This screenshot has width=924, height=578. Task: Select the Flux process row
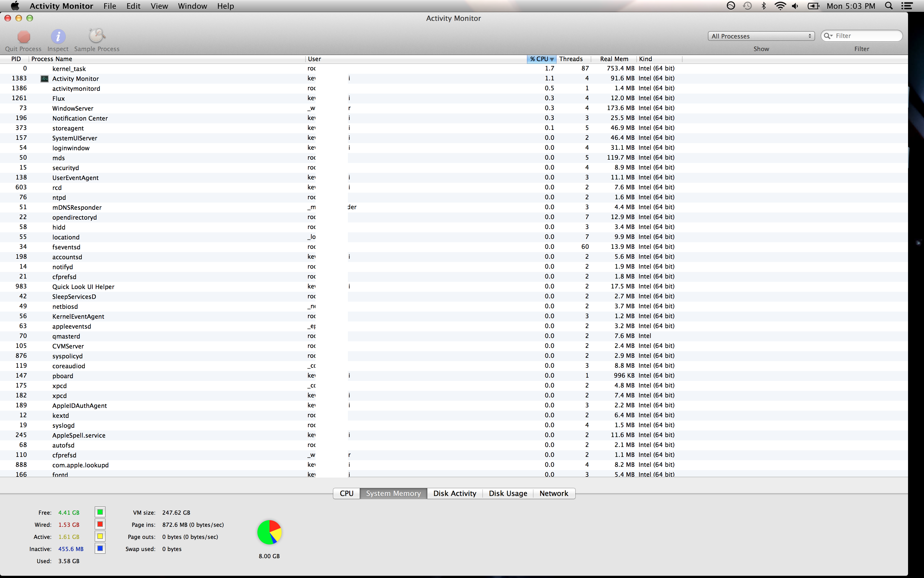click(x=453, y=98)
